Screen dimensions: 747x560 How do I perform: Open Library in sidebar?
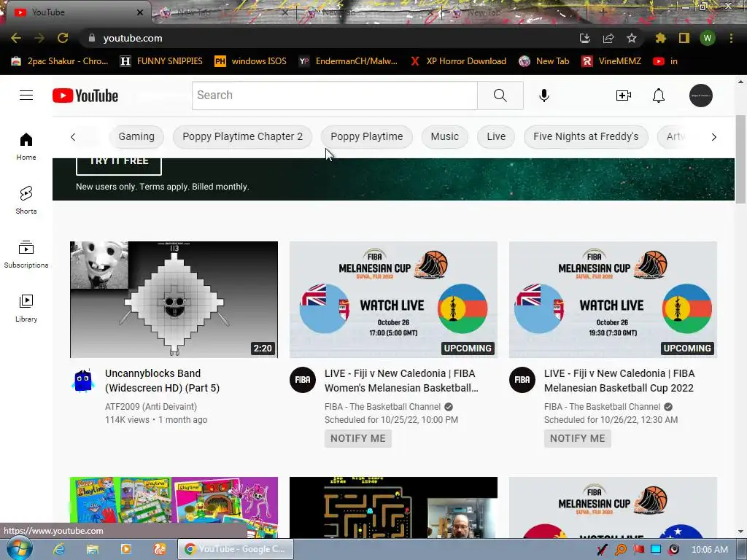tap(26, 308)
